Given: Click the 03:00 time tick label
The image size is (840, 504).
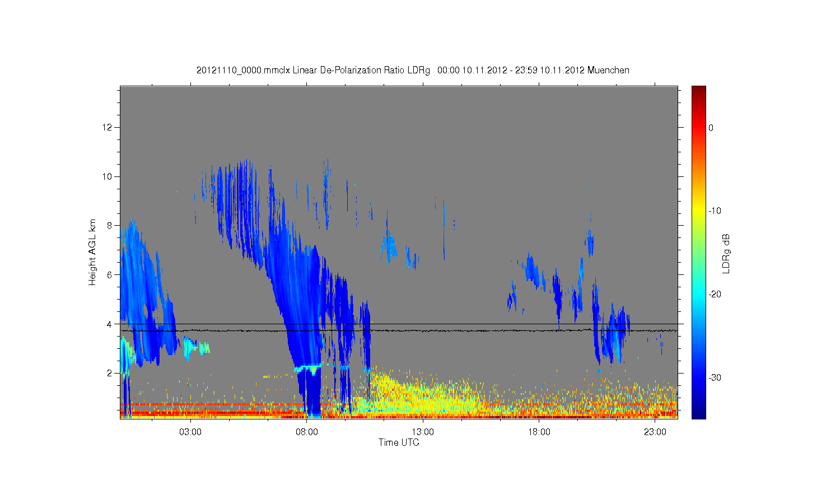Looking at the screenshot, I should coord(190,432).
